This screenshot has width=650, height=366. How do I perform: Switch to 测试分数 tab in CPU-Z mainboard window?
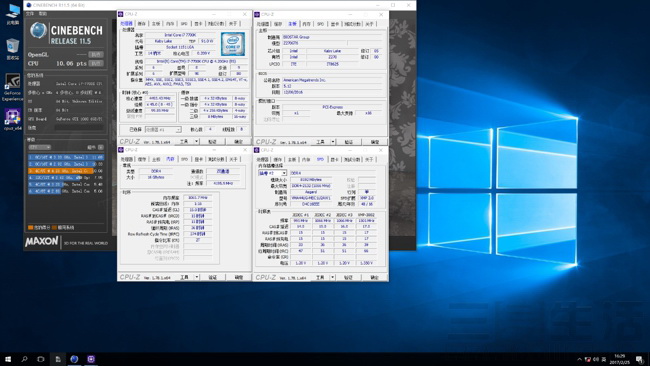pyautogui.click(x=352, y=24)
